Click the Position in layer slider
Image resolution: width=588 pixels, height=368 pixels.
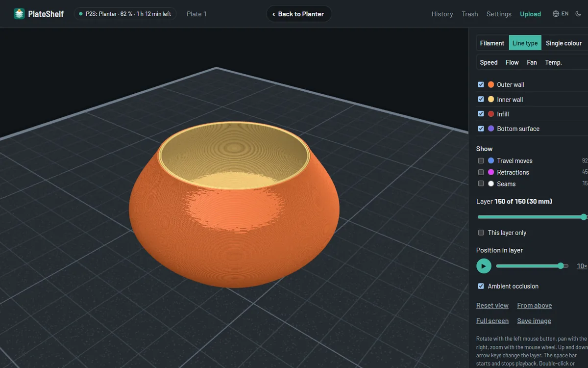[x=532, y=266]
